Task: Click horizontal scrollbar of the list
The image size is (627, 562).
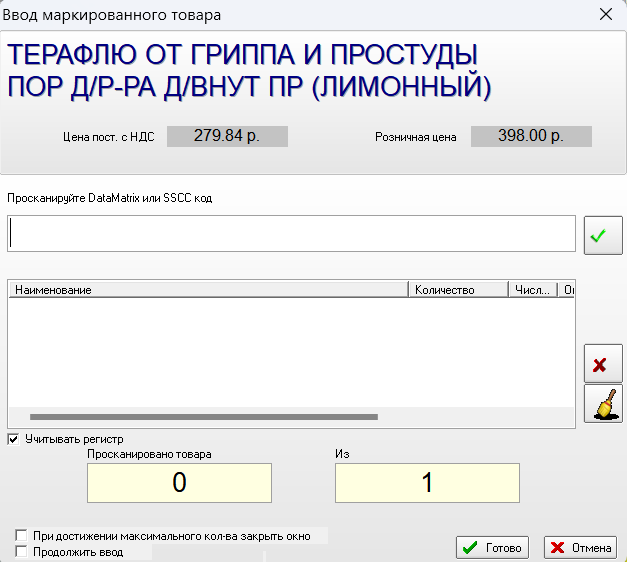Action: point(204,417)
